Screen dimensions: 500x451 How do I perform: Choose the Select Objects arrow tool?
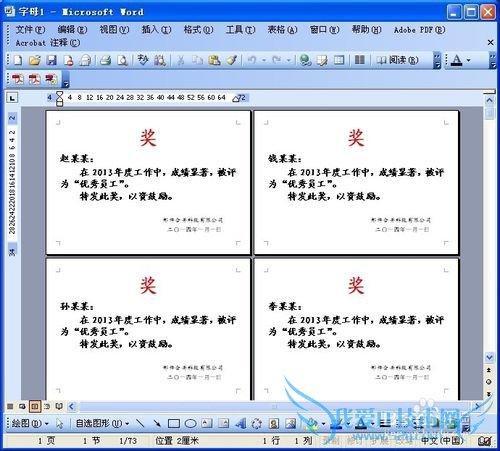[x=60, y=424]
